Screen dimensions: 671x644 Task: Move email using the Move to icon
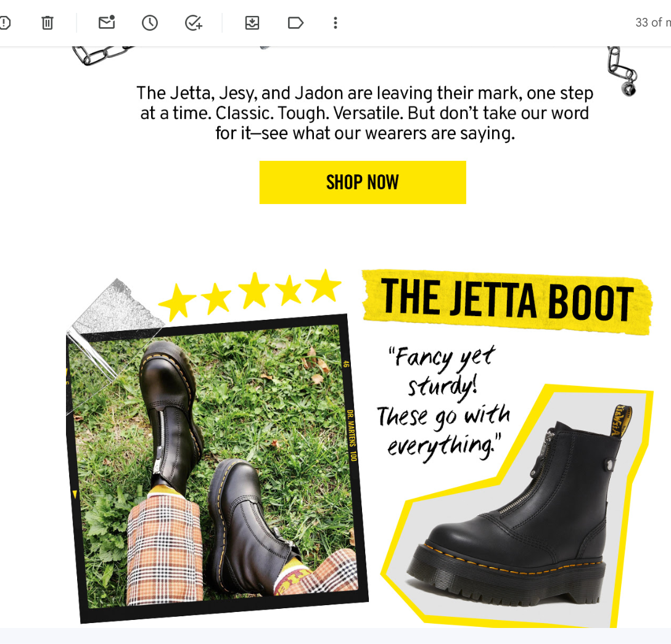(x=252, y=23)
